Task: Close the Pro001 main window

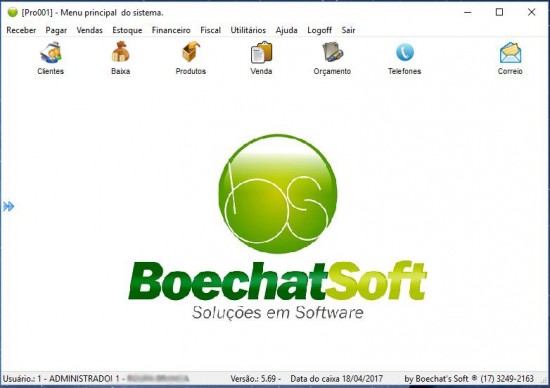Action: (531, 12)
